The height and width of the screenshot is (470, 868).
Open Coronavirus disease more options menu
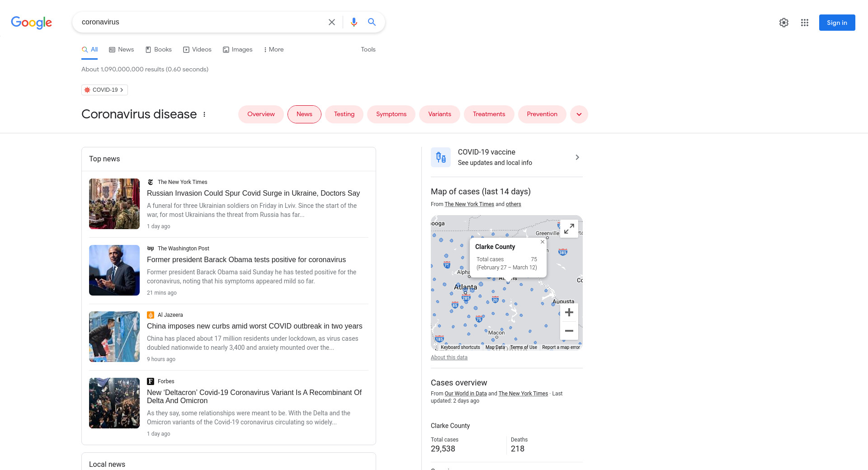[204, 114]
